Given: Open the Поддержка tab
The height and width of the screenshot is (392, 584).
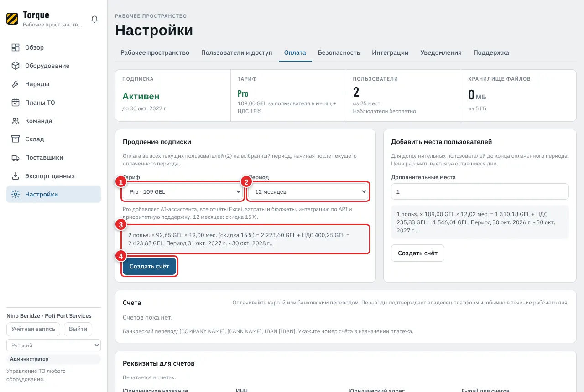Looking at the screenshot, I should pos(491,52).
